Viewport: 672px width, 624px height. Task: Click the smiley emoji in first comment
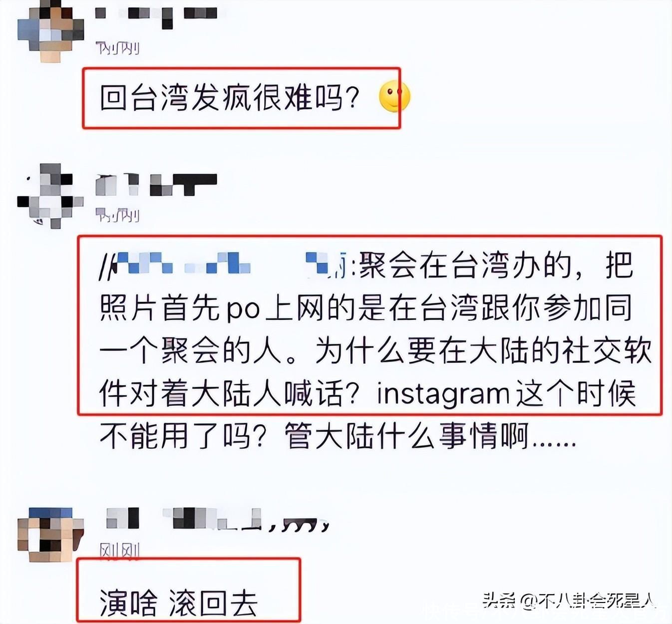coord(394,97)
